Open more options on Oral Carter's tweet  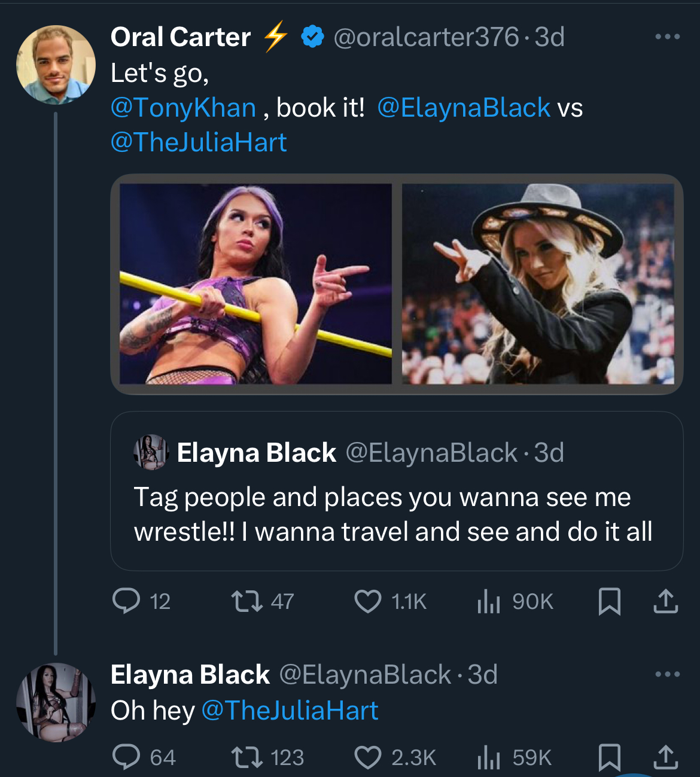pyautogui.click(x=667, y=37)
